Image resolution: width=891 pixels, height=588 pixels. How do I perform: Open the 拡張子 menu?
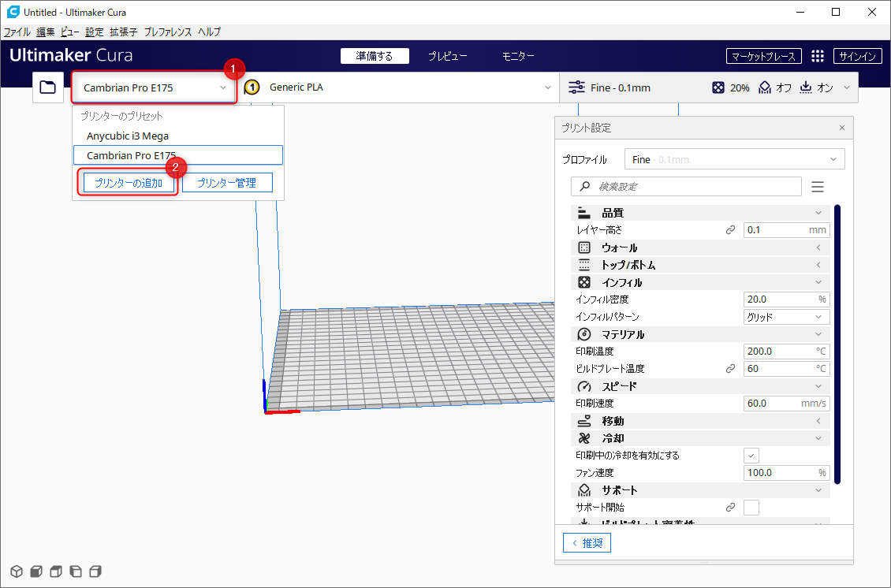click(x=123, y=32)
